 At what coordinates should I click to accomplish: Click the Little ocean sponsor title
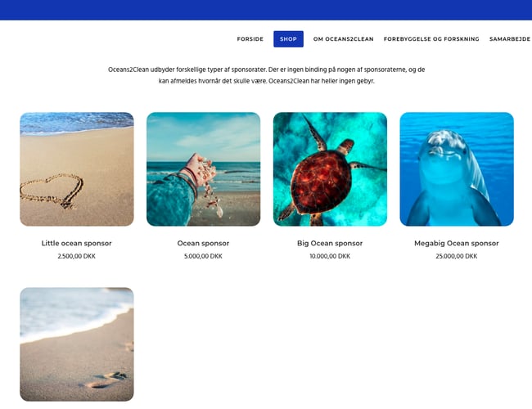(x=77, y=243)
